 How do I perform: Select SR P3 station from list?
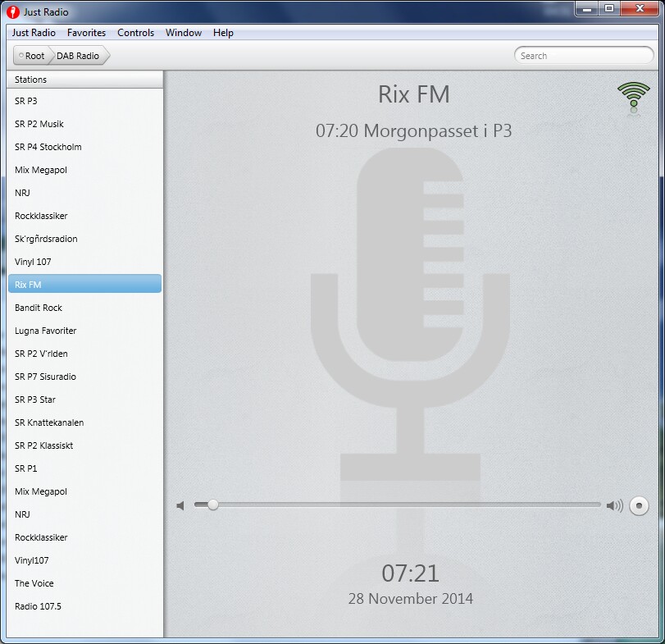coord(26,101)
